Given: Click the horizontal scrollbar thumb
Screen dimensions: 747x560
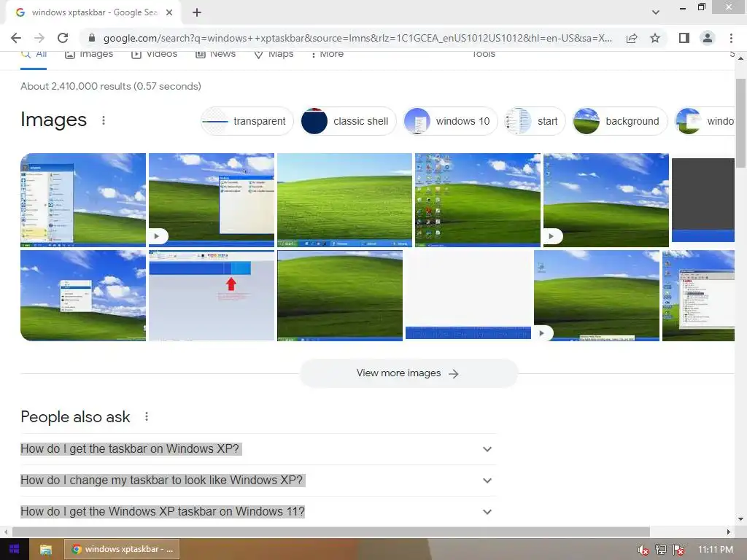Looking at the screenshot, I should (x=331, y=532).
